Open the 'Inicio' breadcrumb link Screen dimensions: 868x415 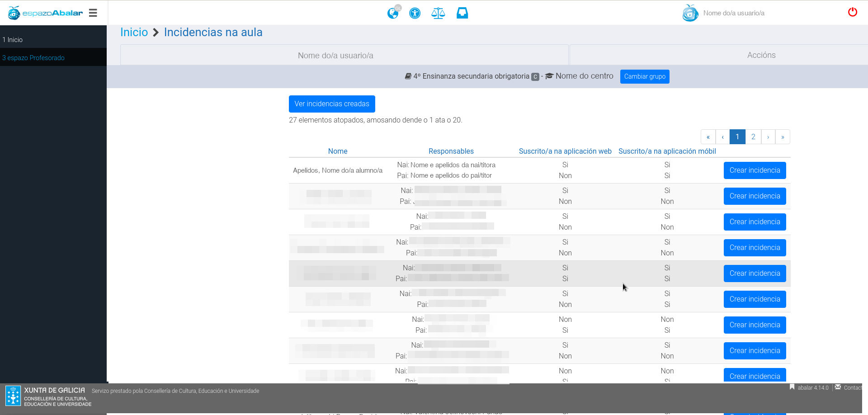[134, 32]
